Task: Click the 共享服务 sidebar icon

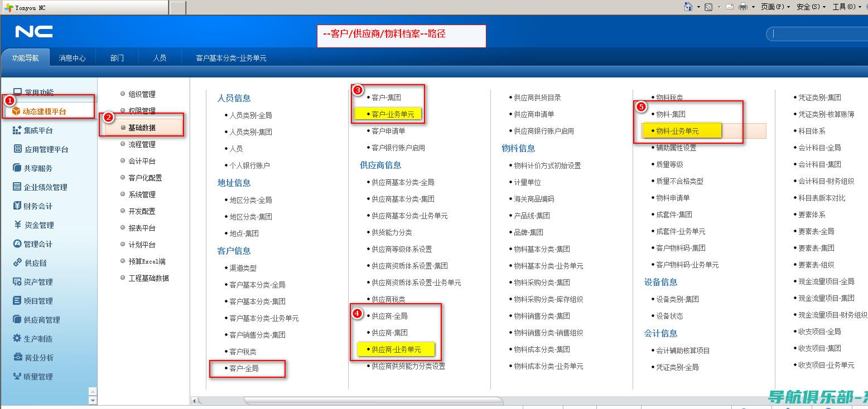Action: click(x=17, y=168)
